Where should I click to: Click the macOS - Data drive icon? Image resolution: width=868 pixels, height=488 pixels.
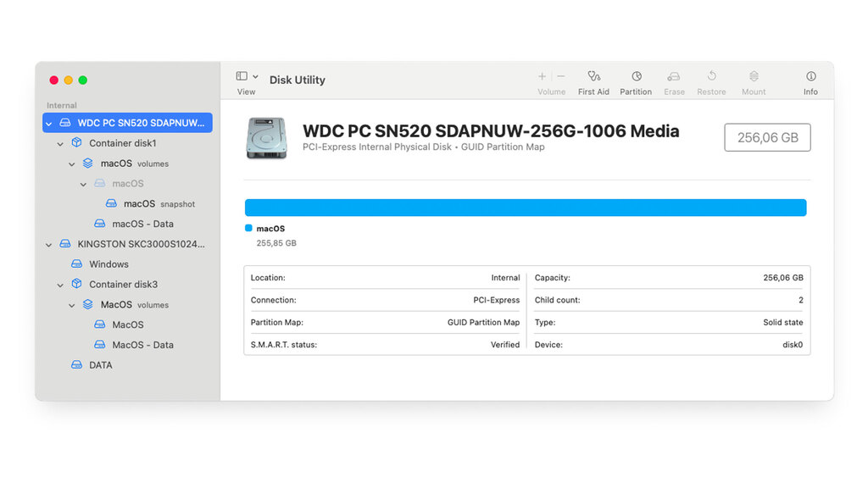100,224
